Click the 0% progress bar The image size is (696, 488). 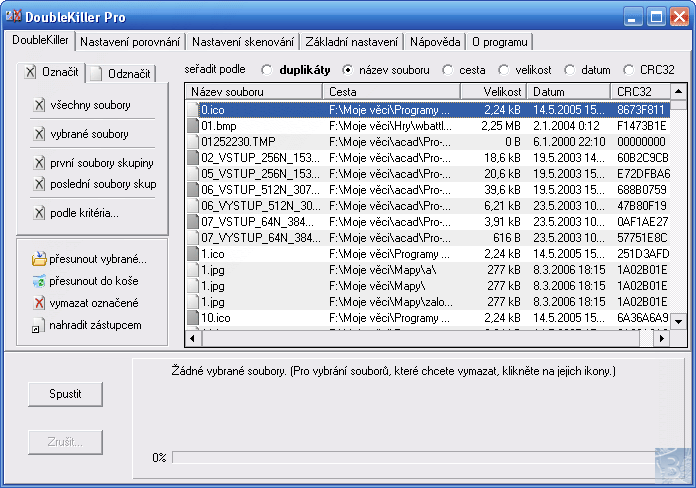pos(415,457)
